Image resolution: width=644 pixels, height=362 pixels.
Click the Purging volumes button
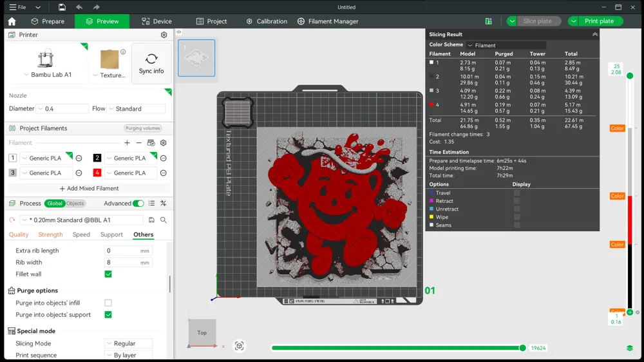pyautogui.click(x=143, y=128)
